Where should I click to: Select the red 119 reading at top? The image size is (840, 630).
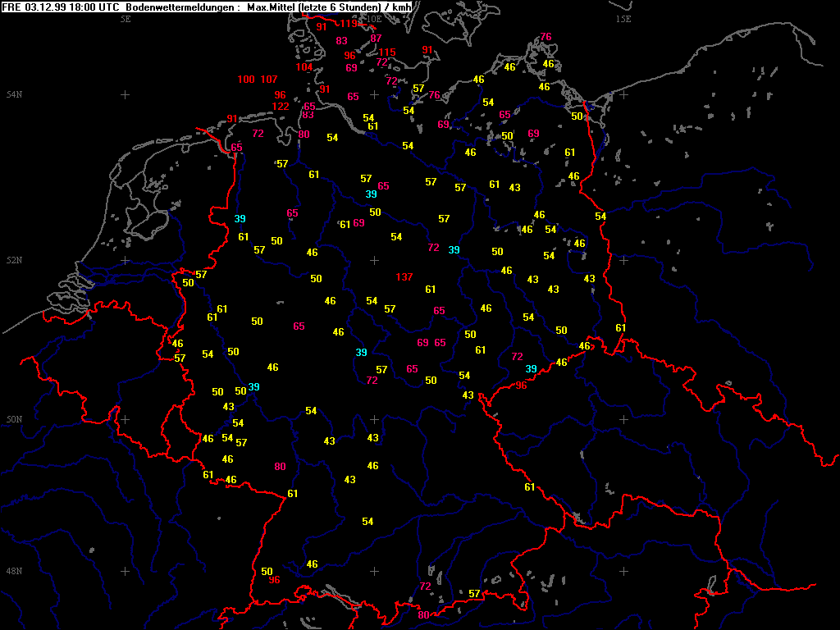(x=349, y=24)
